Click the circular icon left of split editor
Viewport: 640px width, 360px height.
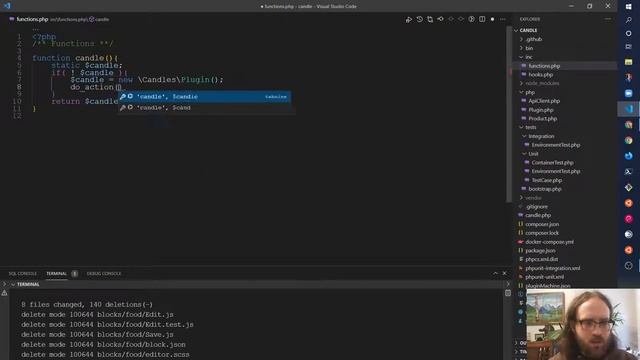point(471,19)
